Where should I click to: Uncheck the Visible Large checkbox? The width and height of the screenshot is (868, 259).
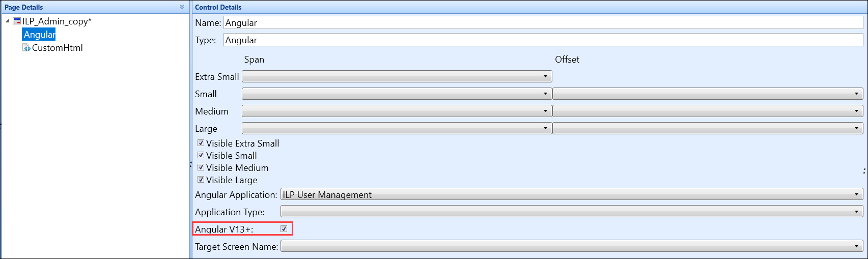point(201,180)
